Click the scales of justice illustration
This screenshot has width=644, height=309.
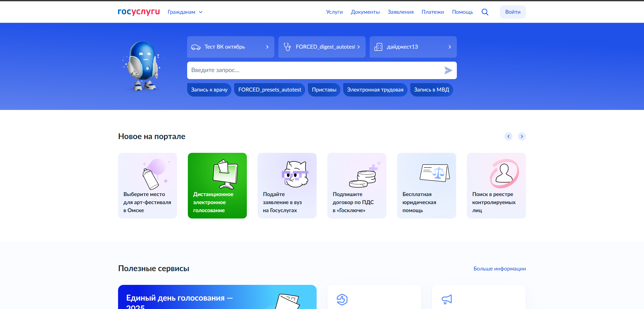click(435, 173)
